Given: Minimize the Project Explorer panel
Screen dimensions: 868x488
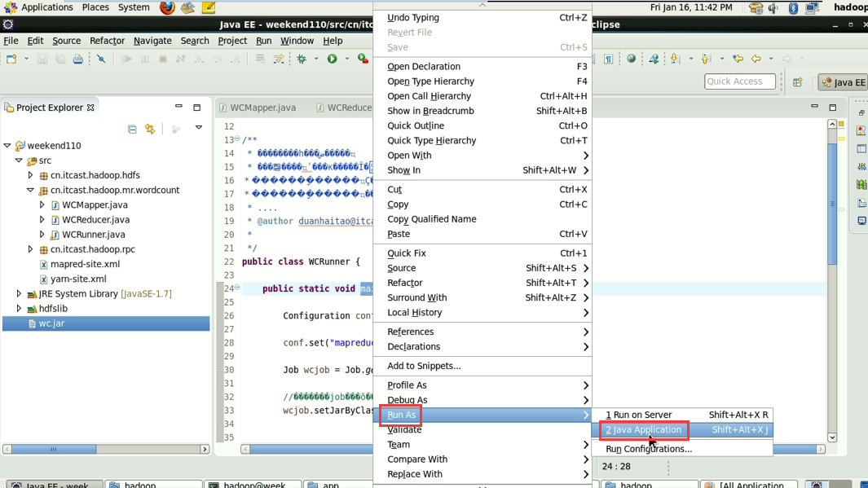Looking at the screenshot, I should tap(178, 106).
